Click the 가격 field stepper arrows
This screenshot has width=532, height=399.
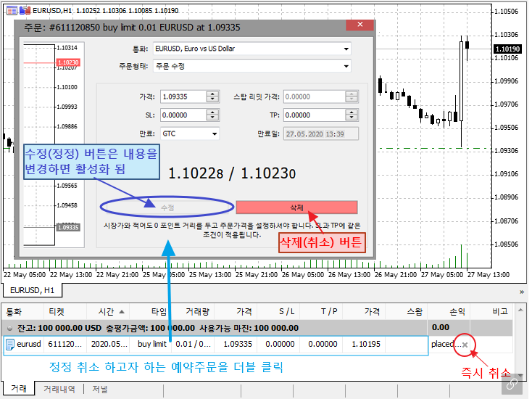[x=213, y=96]
